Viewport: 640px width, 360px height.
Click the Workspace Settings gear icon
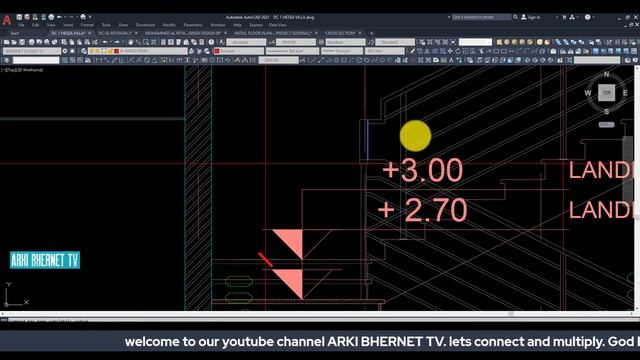[x=64, y=51]
